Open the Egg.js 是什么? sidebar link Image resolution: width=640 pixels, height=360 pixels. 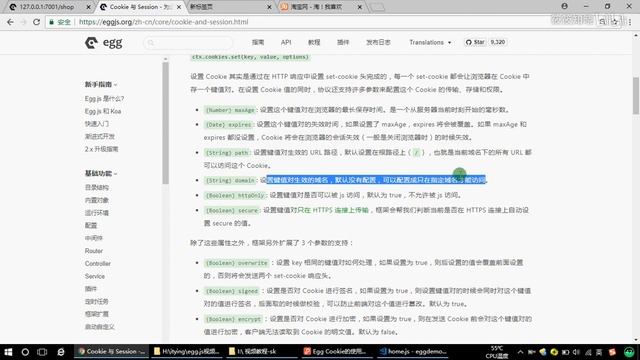(104, 99)
